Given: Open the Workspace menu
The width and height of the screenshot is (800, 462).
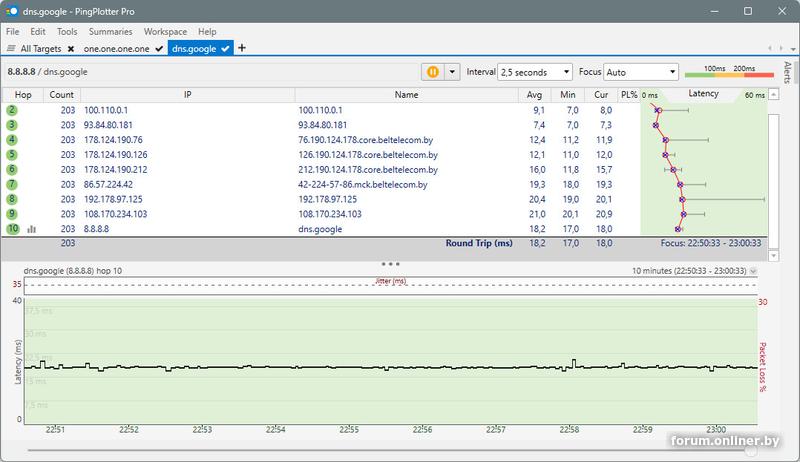Looking at the screenshot, I should pyautogui.click(x=164, y=32).
